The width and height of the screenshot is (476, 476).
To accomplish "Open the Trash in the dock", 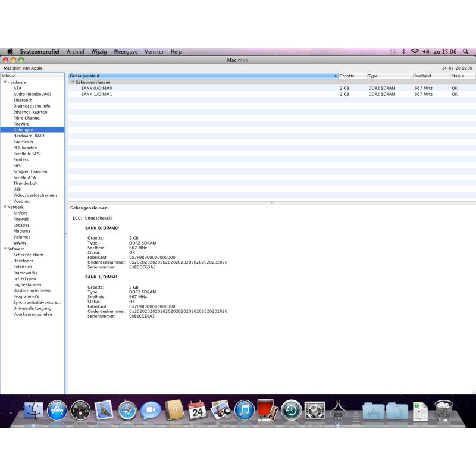I will pos(443,411).
